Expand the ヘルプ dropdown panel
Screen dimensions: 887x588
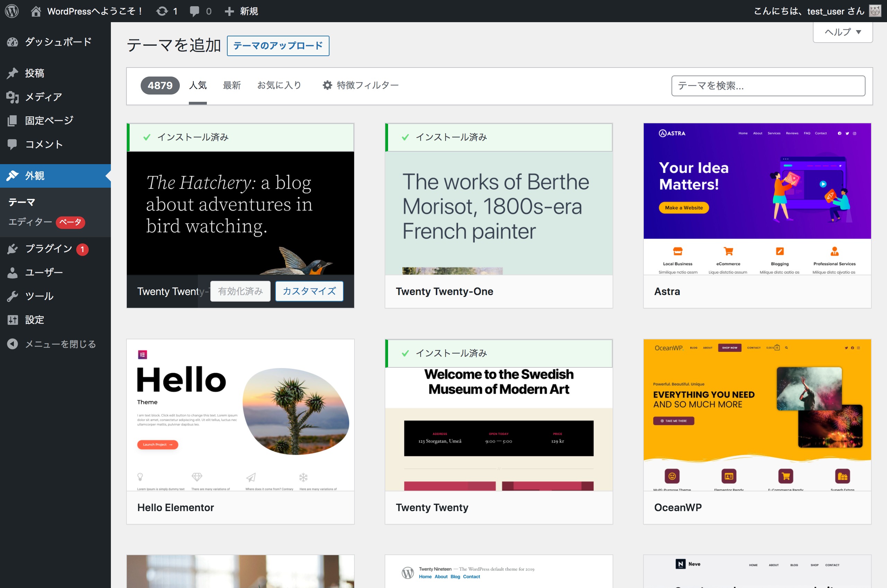pyautogui.click(x=842, y=32)
